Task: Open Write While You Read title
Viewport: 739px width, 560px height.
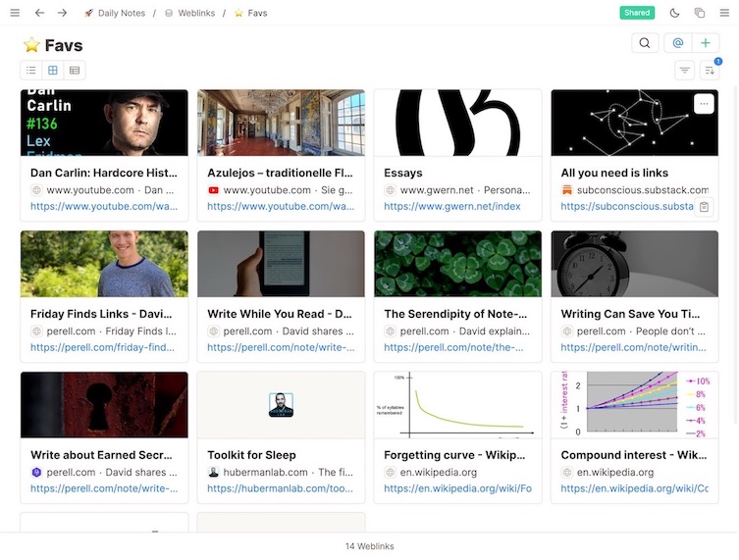Action: (x=280, y=314)
